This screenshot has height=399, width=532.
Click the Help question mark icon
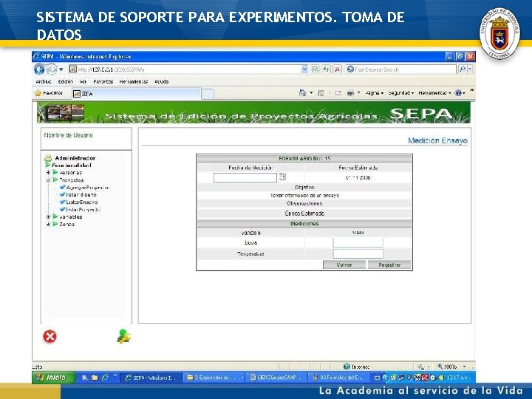[x=458, y=92]
